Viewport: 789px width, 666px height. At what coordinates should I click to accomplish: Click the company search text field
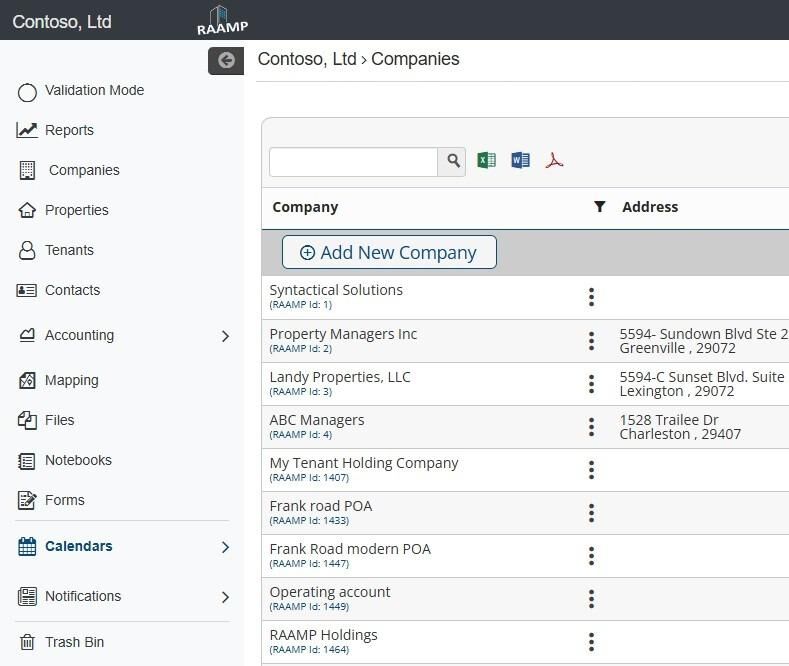click(353, 161)
